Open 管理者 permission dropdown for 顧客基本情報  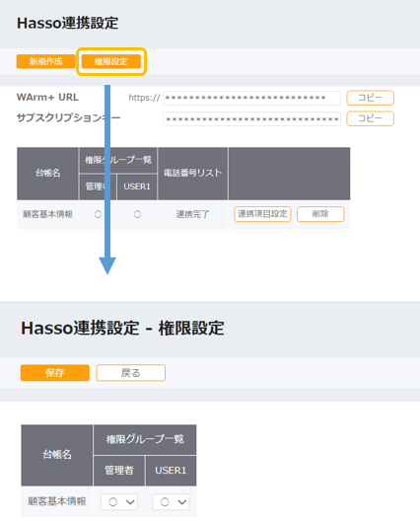click(x=119, y=502)
